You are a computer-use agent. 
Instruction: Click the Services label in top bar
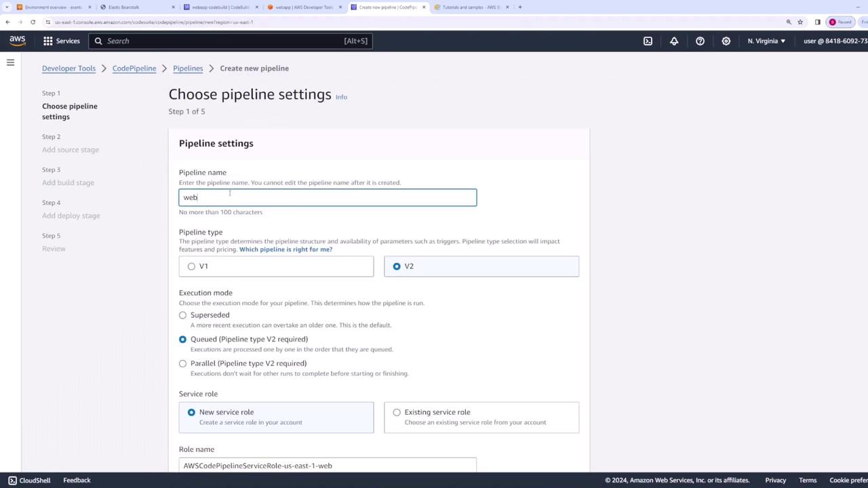tap(68, 41)
